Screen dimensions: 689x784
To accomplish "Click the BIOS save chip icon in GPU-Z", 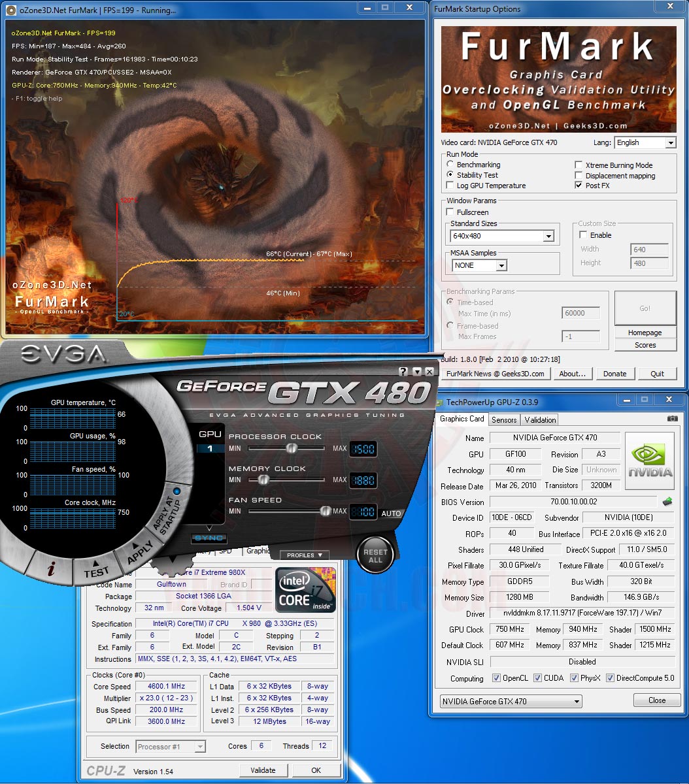I will tap(667, 502).
